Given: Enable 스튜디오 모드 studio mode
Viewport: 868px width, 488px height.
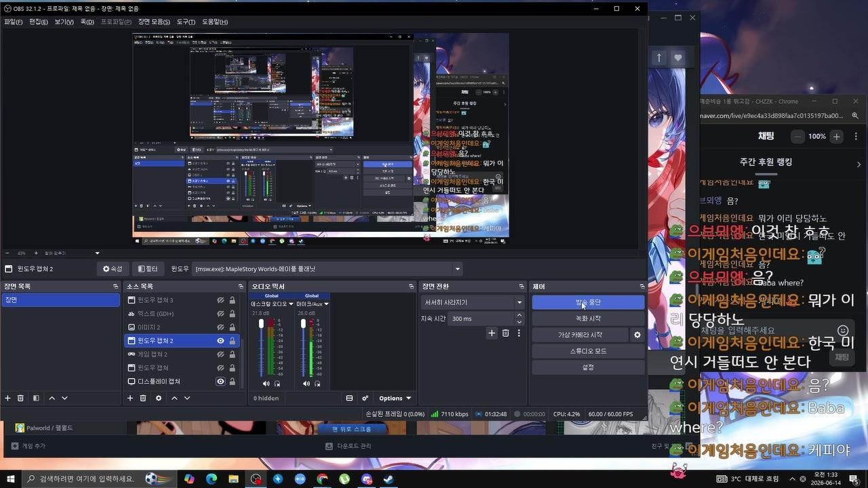Looking at the screenshot, I should pyautogui.click(x=588, y=351).
